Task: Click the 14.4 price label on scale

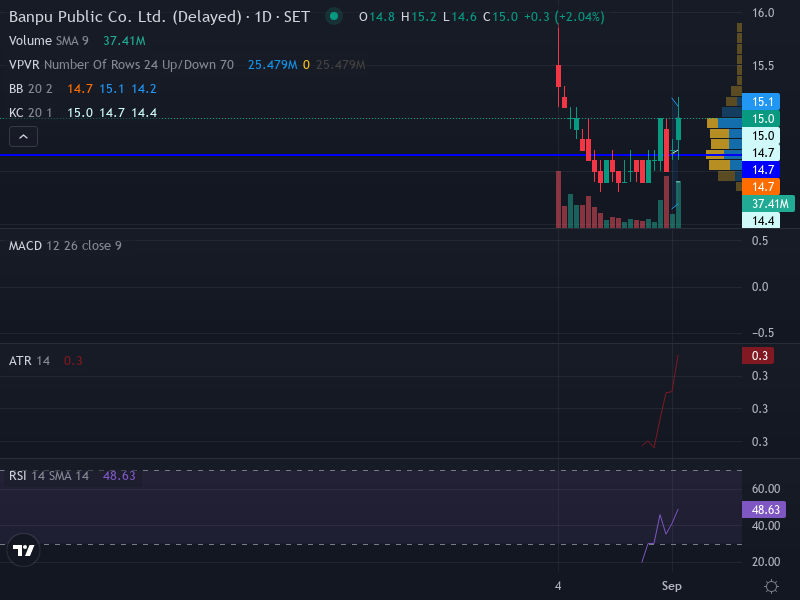Action: click(761, 220)
